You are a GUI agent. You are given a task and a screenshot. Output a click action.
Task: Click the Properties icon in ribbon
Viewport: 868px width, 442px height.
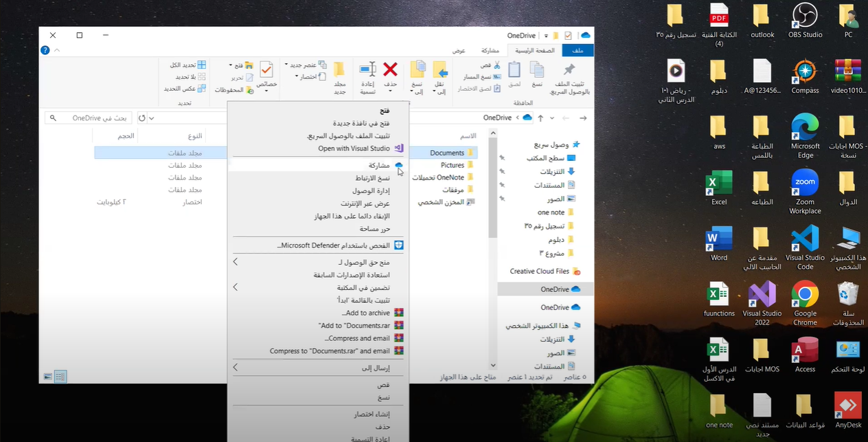click(266, 70)
